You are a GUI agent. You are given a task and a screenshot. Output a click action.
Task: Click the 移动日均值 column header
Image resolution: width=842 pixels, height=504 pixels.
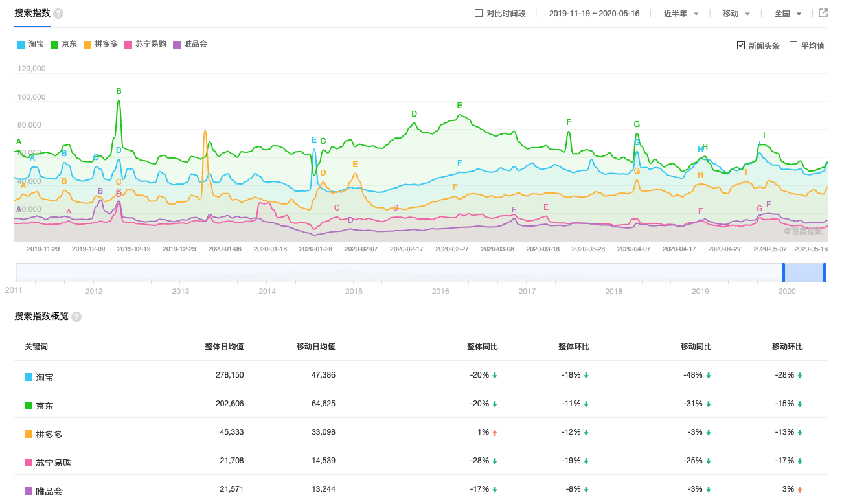pyautogui.click(x=315, y=347)
